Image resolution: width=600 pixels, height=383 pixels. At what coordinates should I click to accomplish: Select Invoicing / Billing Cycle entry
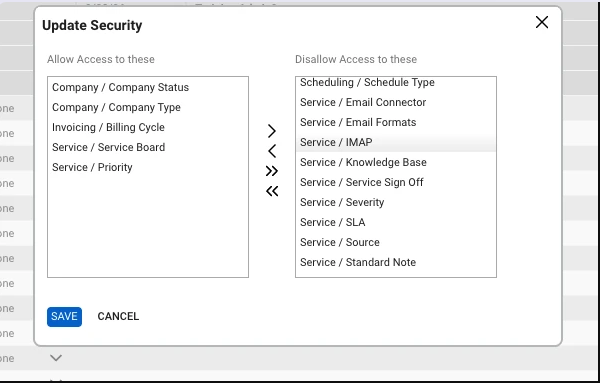pos(148,127)
